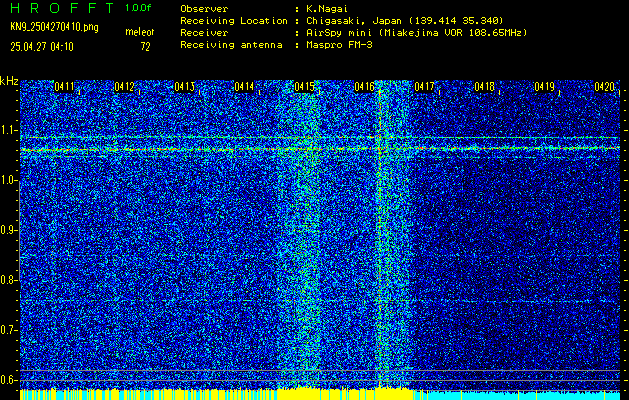Click the Receiving Location label
Viewport: 629px width, 400px height.
[x=234, y=20]
